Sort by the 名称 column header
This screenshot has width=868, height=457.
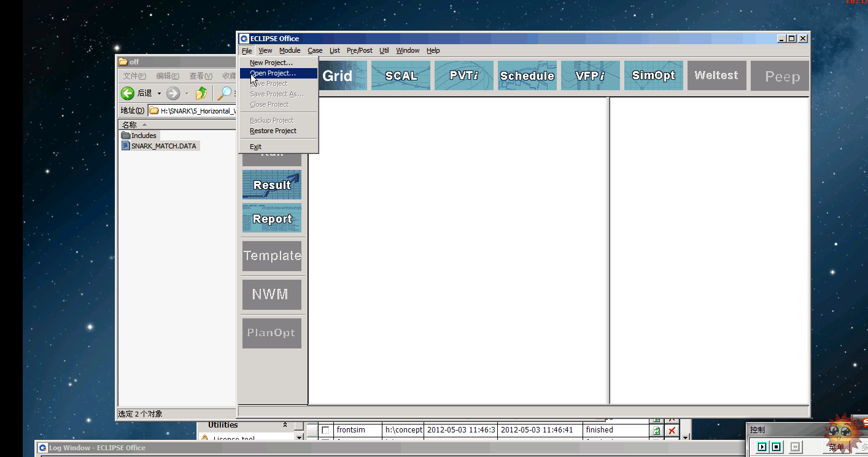click(x=178, y=125)
